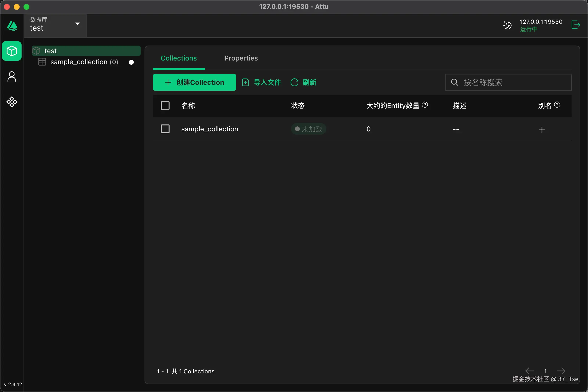
Task: Switch to the Properties tab
Action: click(x=241, y=58)
